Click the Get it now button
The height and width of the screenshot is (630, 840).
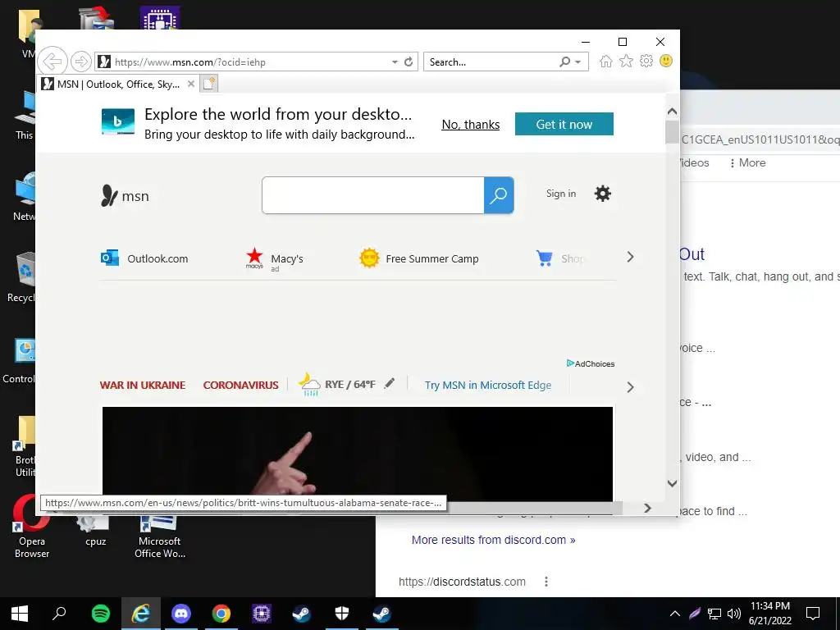pyautogui.click(x=564, y=124)
